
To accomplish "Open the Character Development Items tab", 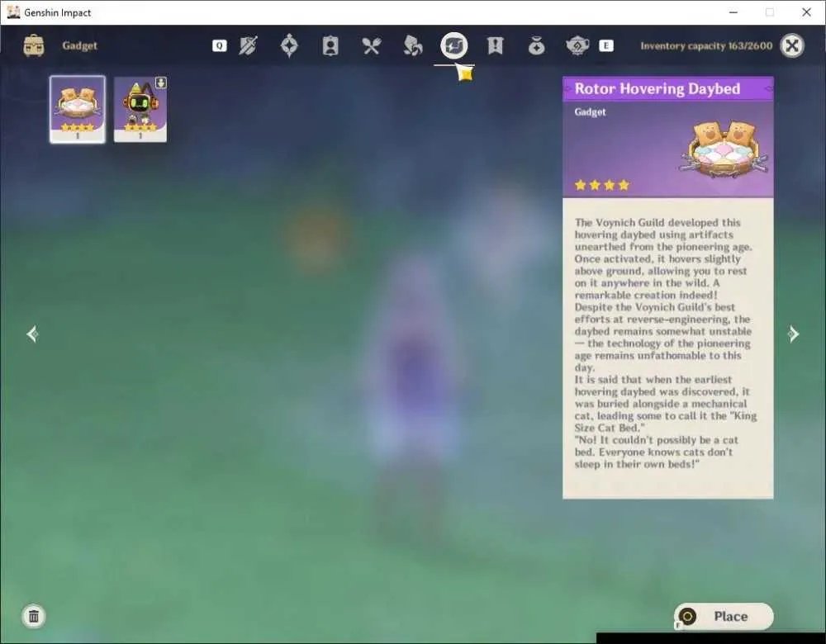I will pos(330,45).
